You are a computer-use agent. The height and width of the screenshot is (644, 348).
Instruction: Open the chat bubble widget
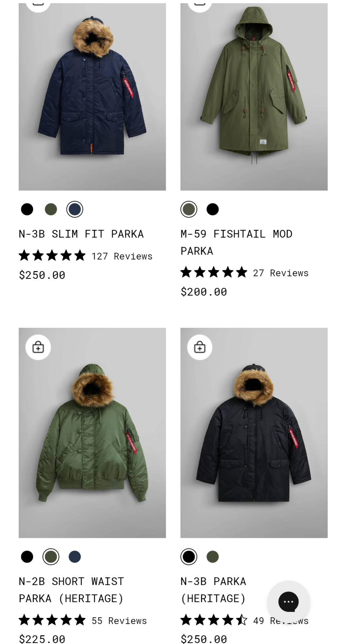288,601
